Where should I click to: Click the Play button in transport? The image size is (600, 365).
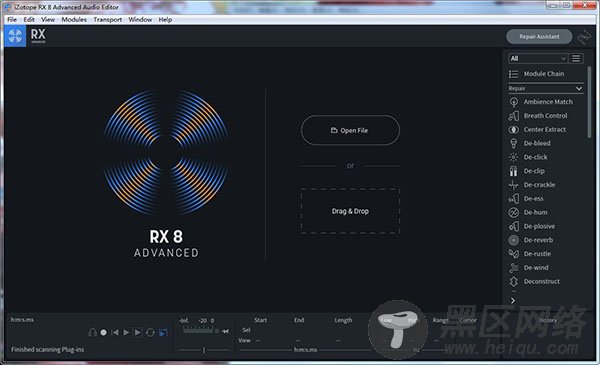click(126, 332)
